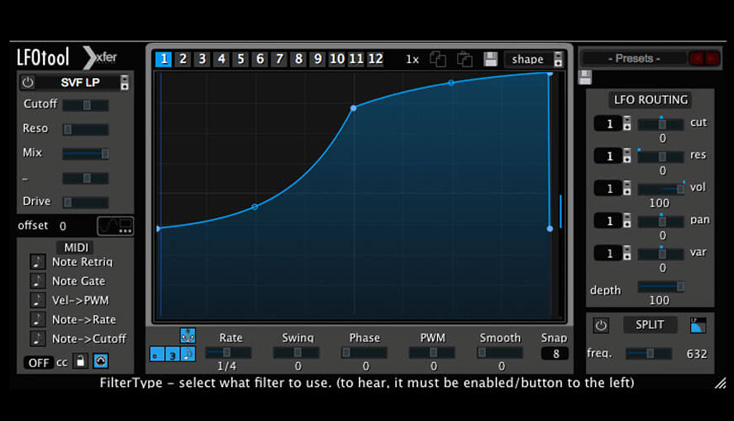Click the split freq. slider
The height and width of the screenshot is (421, 734).
pyautogui.click(x=649, y=354)
